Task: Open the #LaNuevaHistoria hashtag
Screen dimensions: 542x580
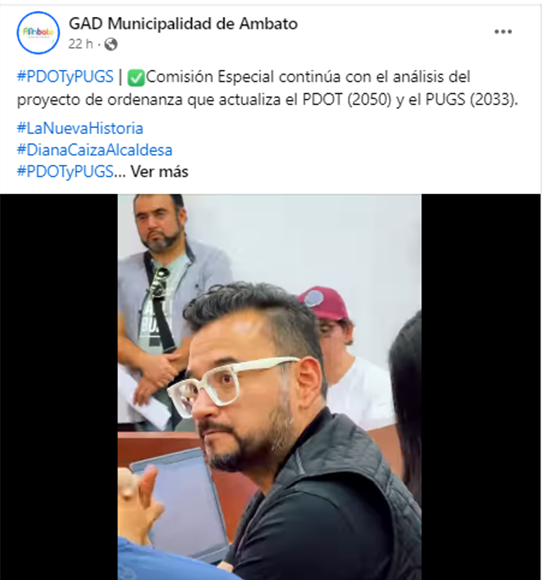Action: [80, 128]
